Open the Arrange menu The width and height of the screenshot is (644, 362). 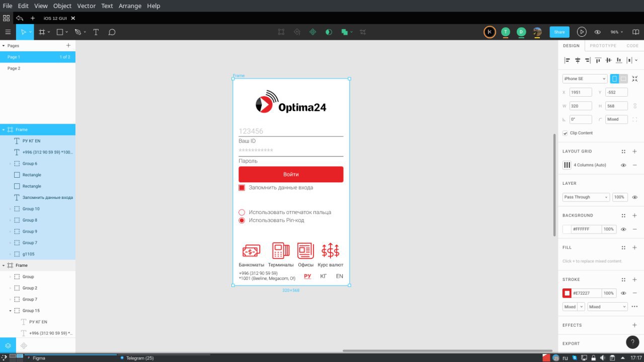pyautogui.click(x=130, y=6)
